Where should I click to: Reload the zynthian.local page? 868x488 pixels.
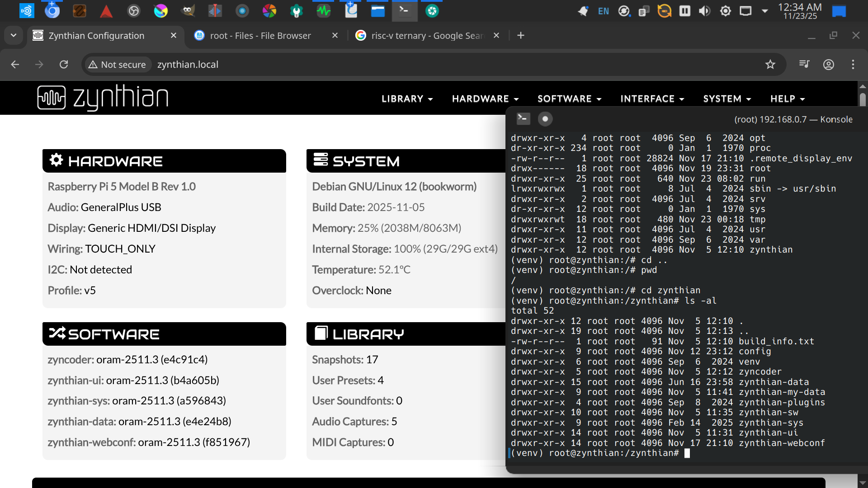pos(64,65)
